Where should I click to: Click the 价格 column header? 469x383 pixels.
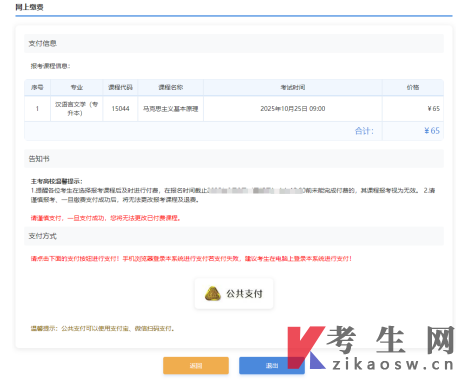[413, 87]
